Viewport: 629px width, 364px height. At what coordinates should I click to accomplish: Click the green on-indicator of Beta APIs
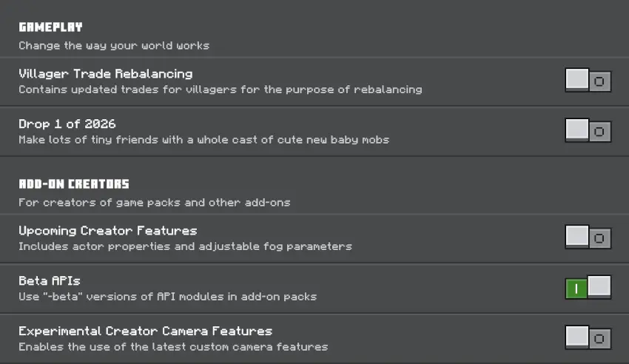pos(576,289)
